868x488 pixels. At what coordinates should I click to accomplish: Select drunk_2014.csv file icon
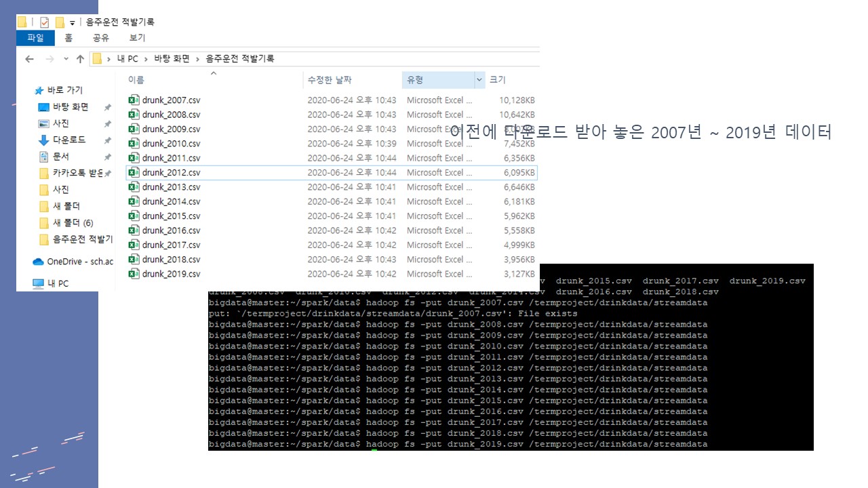134,201
